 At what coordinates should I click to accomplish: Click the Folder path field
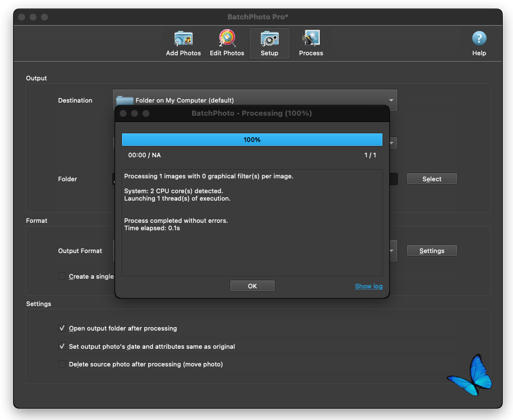click(393, 179)
